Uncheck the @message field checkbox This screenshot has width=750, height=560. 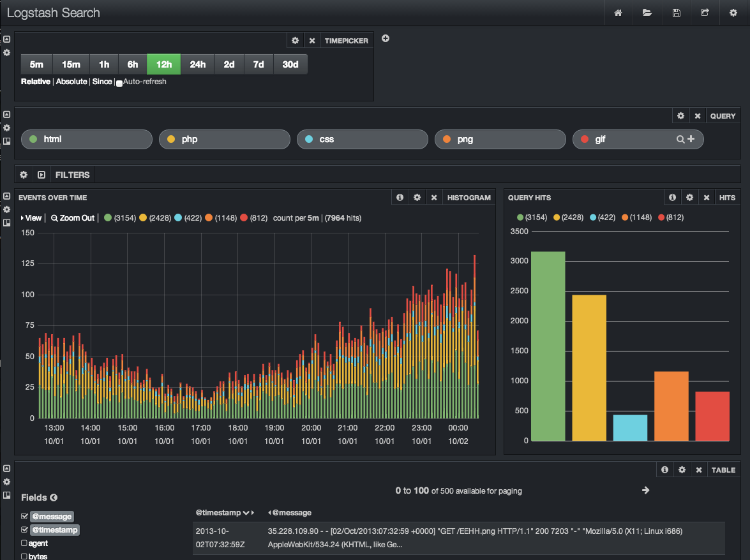24,516
